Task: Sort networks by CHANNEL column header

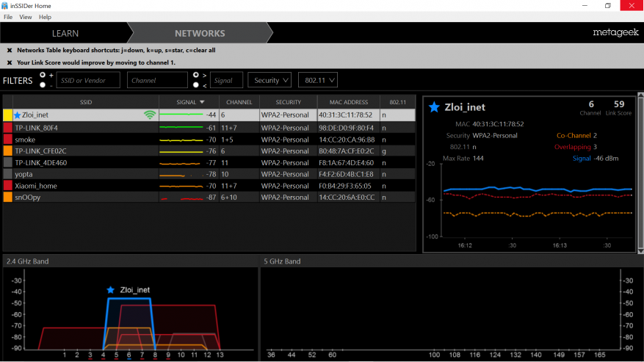Action: (x=239, y=102)
